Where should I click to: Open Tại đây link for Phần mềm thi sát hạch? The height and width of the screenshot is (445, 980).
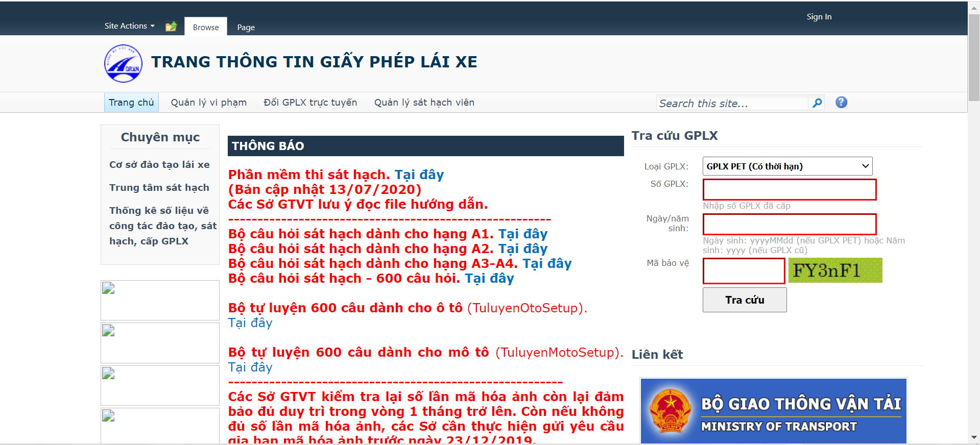[419, 175]
